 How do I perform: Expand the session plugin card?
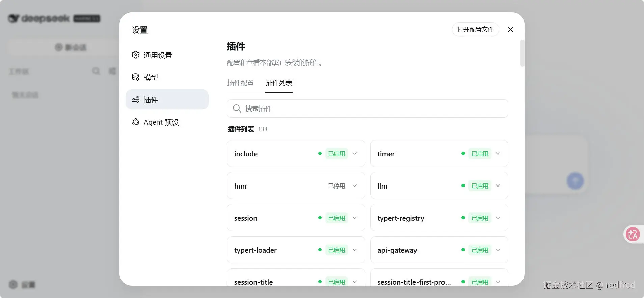355,218
